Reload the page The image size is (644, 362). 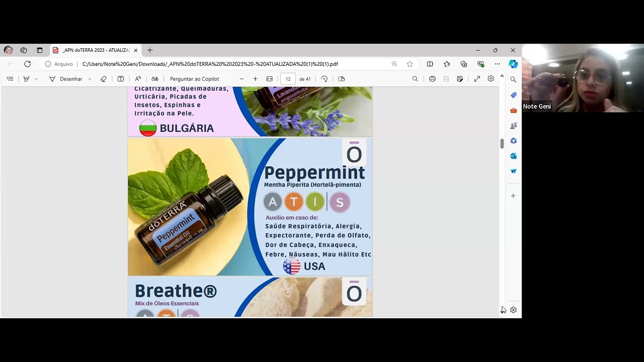[x=28, y=64]
